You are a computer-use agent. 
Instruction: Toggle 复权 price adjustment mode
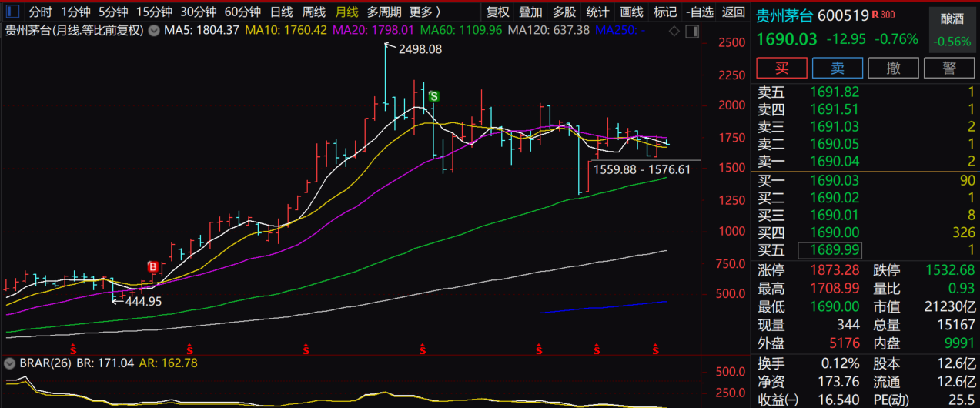tap(498, 12)
